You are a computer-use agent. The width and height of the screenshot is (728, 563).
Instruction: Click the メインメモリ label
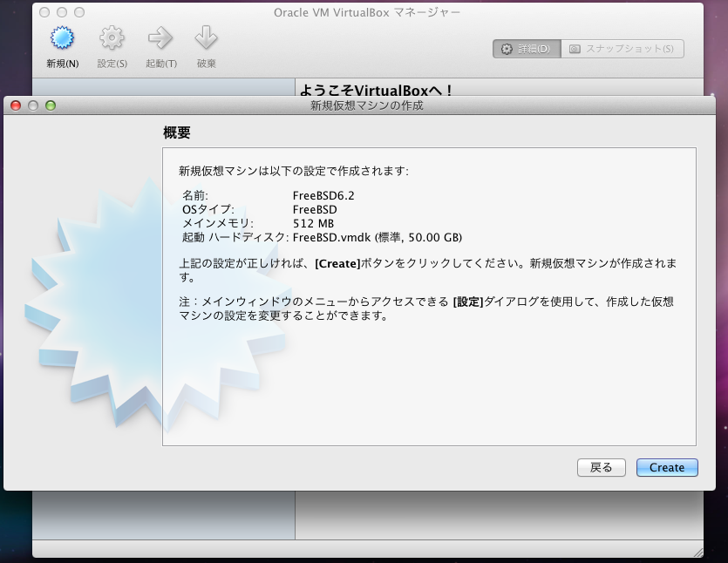[x=218, y=223]
